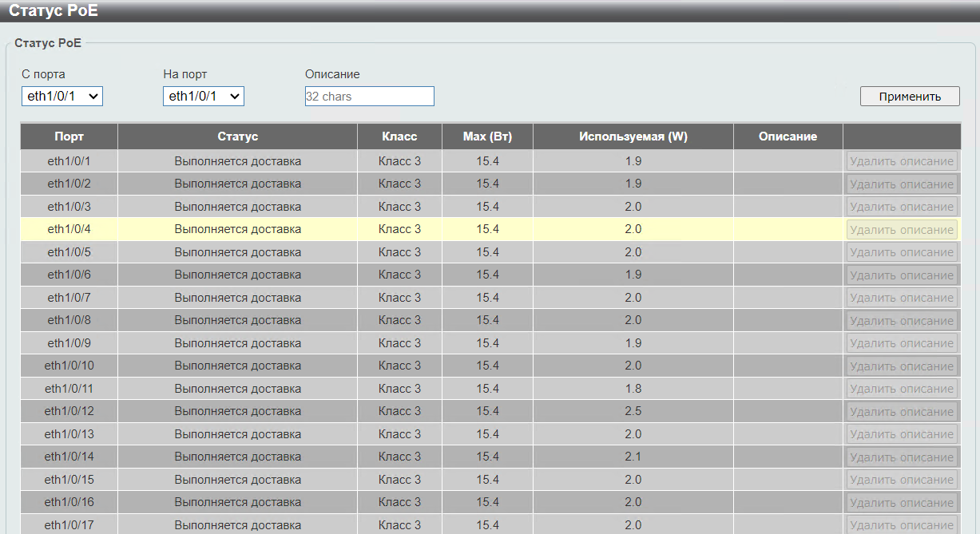The height and width of the screenshot is (534, 980).
Task: Click Удалить описание for eth1/0/1
Action: pyautogui.click(x=902, y=161)
